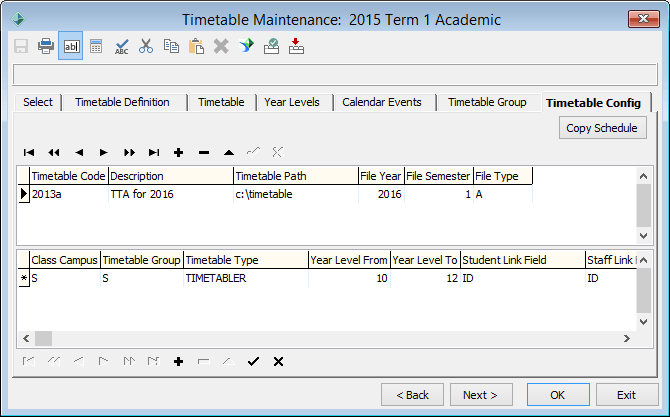Delete record with upper minus icon
This screenshot has width=670, height=417.
click(x=204, y=153)
